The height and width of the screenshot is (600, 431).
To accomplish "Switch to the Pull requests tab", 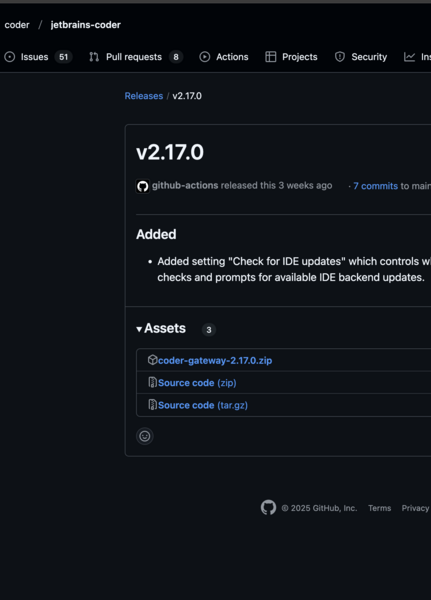I will [x=136, y=57].
